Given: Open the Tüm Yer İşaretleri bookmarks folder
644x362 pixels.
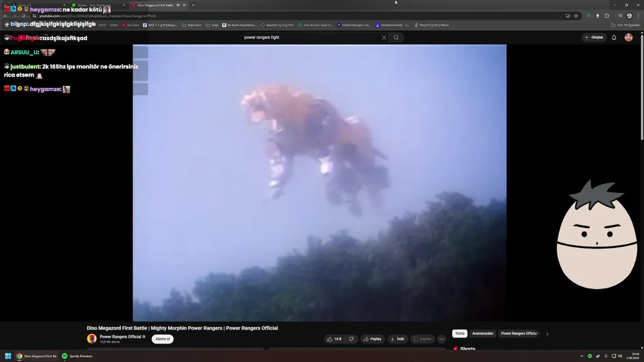Looking at the screenshot, I should point(626,25).
